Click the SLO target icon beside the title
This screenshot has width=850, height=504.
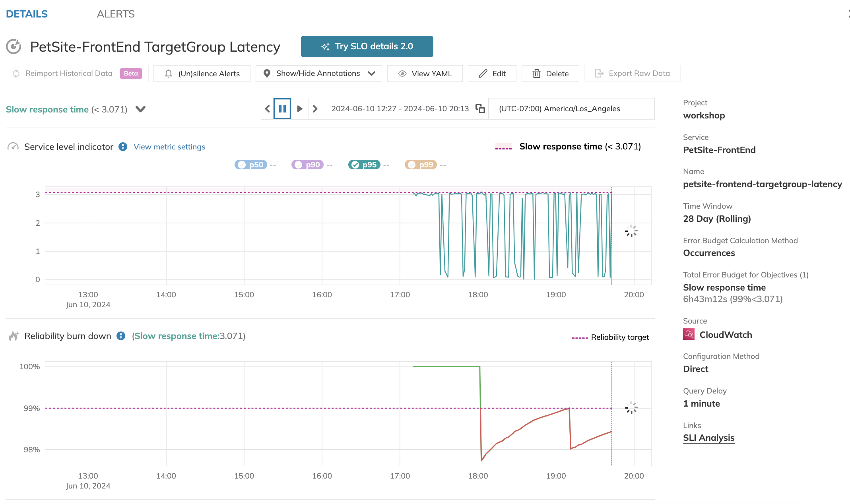pyautogui.click(x=14, y=47)
